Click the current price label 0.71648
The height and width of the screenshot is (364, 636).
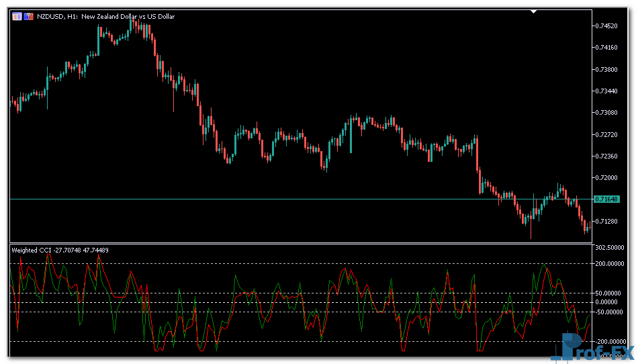(x=607, y=199)
